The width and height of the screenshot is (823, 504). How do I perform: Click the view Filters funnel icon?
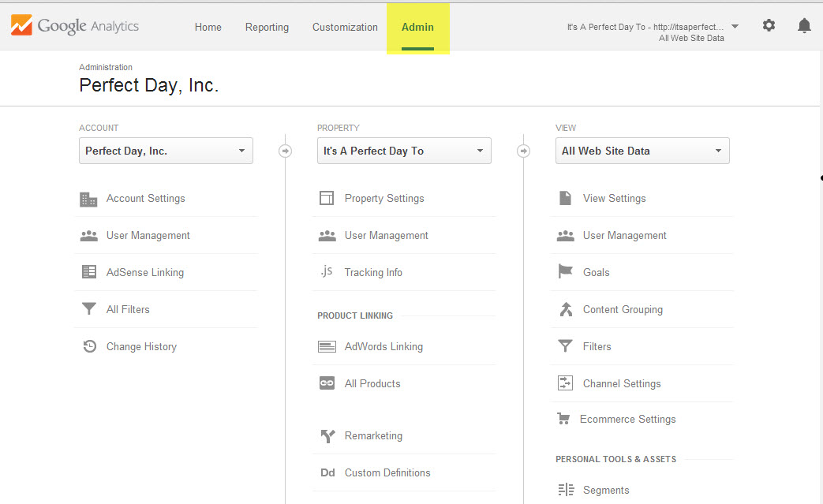click(565, 346)
